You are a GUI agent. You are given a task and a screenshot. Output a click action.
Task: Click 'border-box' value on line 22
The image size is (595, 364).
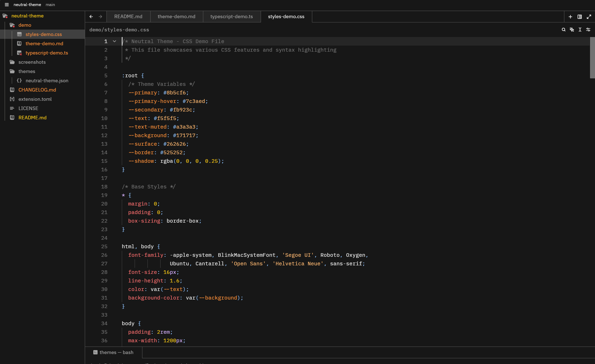point(183,221)
